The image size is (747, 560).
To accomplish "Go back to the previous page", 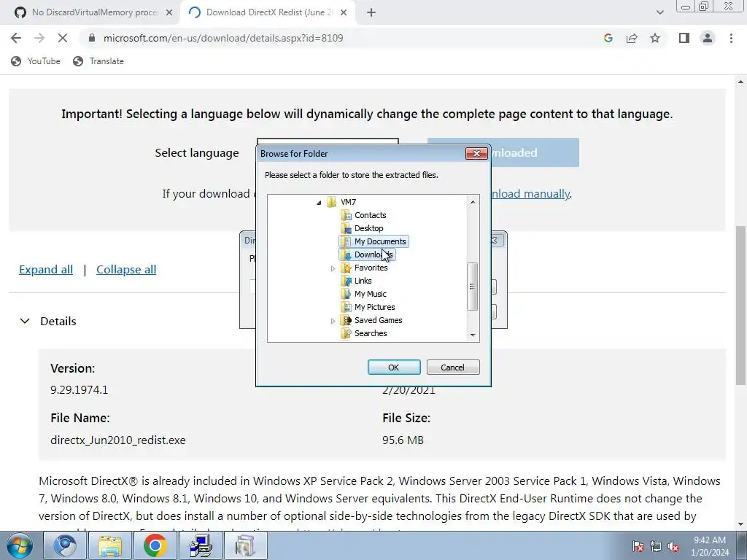I will [16, 38].
